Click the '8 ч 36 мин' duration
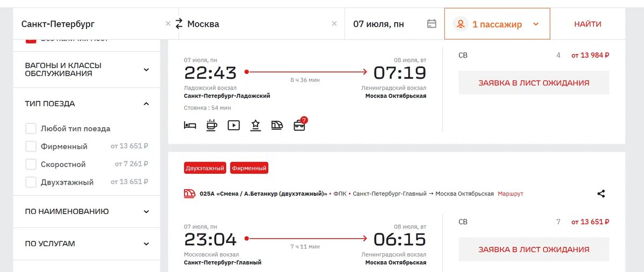This screenshot has height=272, width=644. pyautogui.click(x=305, y=80)
